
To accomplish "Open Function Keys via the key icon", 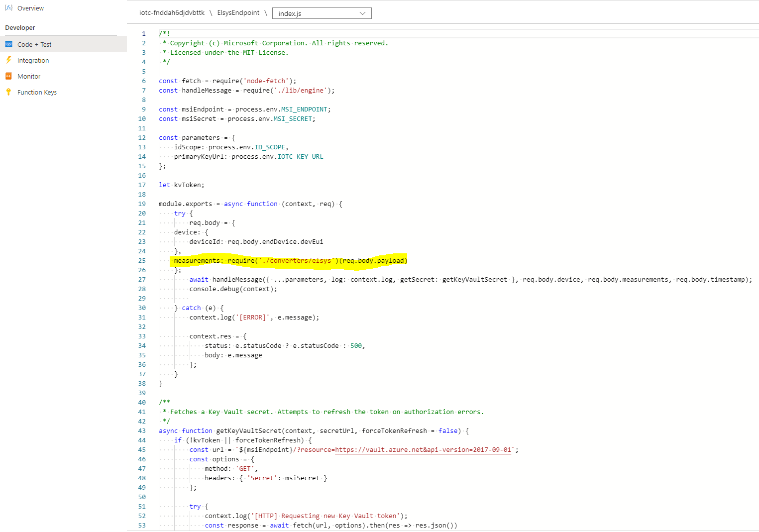I will click(8, 92).
